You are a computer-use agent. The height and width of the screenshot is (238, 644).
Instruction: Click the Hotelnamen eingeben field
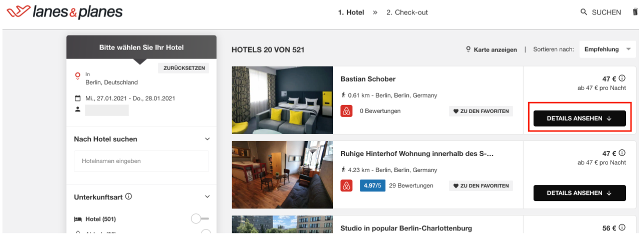141,161
